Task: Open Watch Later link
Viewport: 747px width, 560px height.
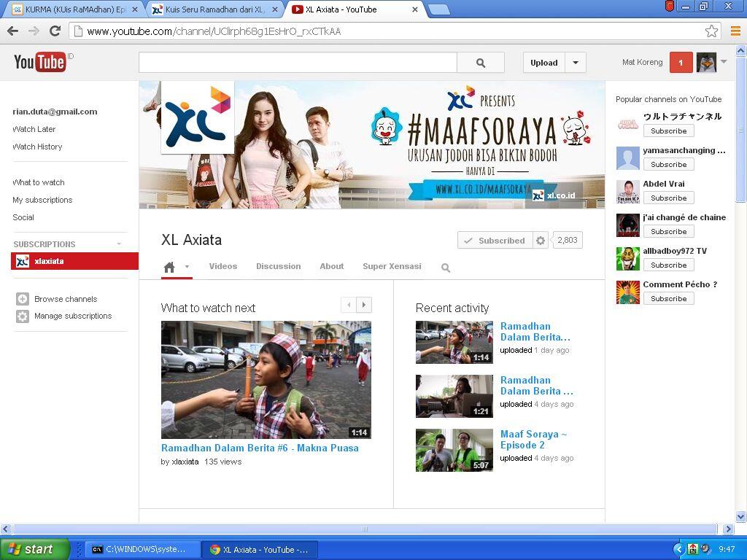Action: coord(34,129)
